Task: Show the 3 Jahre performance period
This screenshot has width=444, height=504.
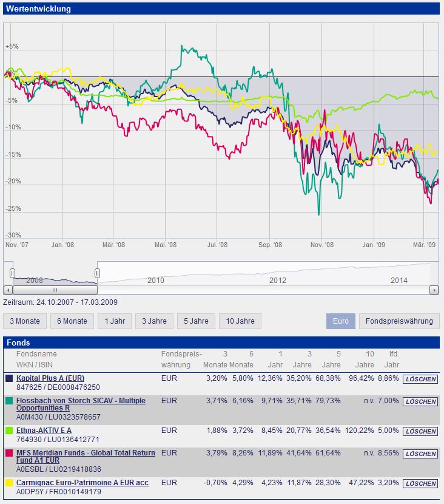Action: pos(154,321)
